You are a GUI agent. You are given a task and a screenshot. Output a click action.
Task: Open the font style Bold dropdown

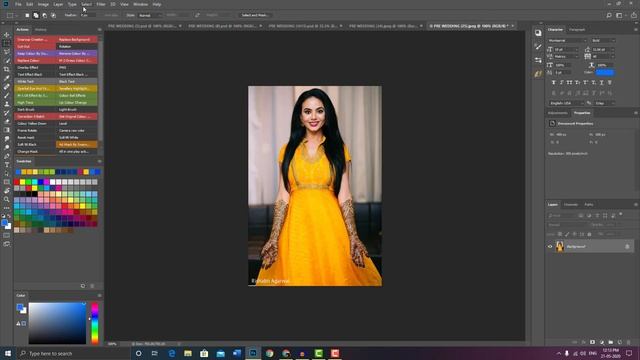[603, 40]
